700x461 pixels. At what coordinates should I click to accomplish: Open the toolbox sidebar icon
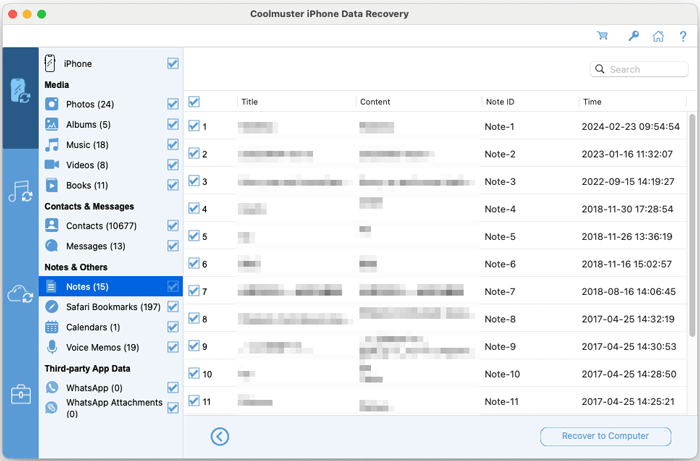[19, 394]
